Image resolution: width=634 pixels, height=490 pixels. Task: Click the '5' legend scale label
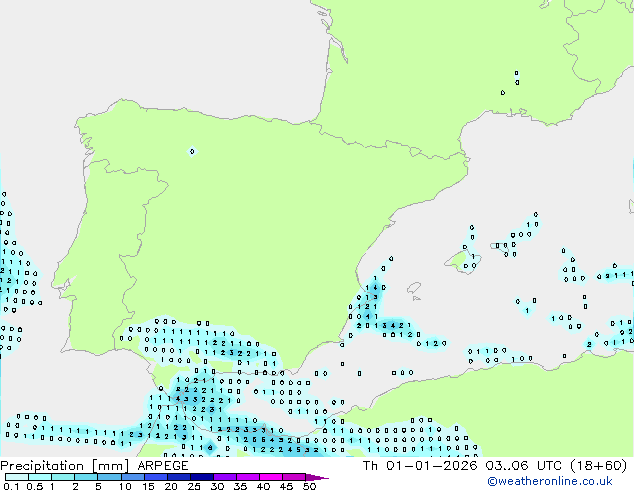[x=98, y=486]
